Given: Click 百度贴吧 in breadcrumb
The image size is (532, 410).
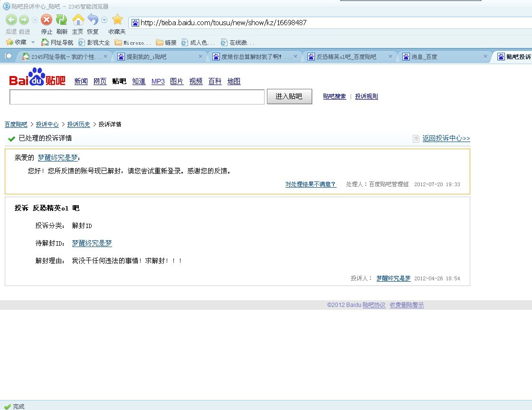Looking at the screenshot, I should (x=16, y=124).
